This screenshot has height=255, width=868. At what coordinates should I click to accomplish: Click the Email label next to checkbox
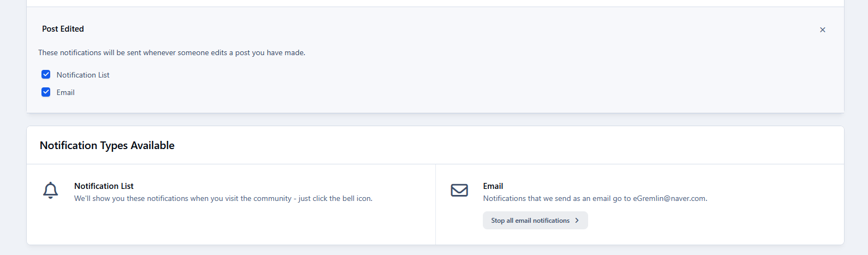coord(65,93)
